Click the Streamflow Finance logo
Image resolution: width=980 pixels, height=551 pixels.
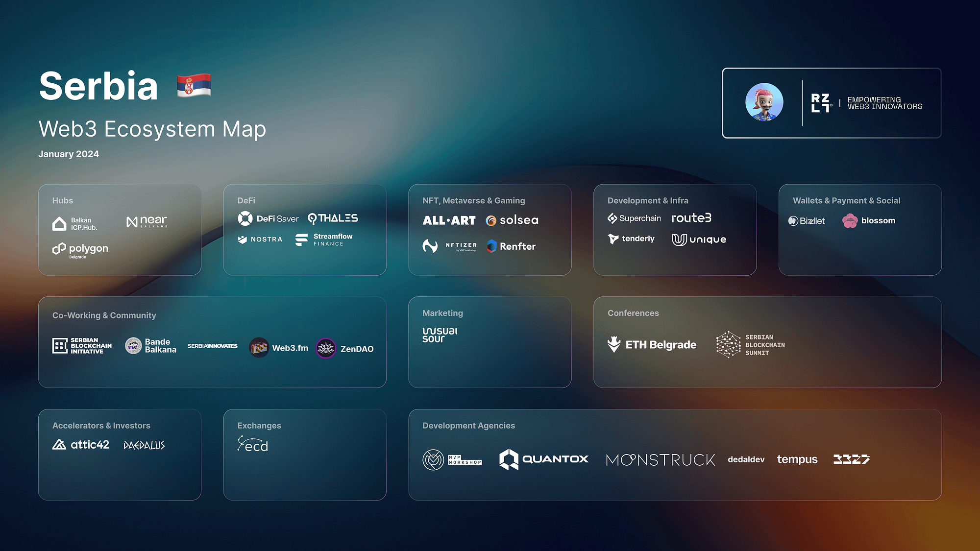[x=324, y=240]
